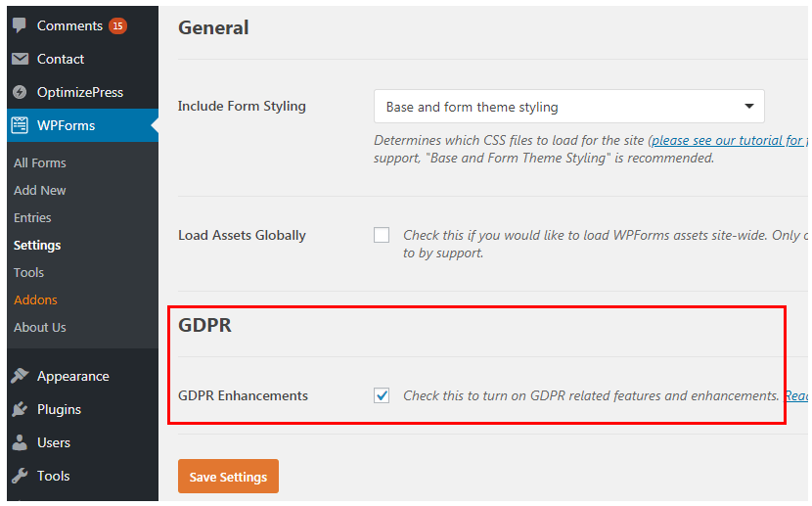Click the Users person icon
Viewport: 812px width, 506px height.
point(20,442)
